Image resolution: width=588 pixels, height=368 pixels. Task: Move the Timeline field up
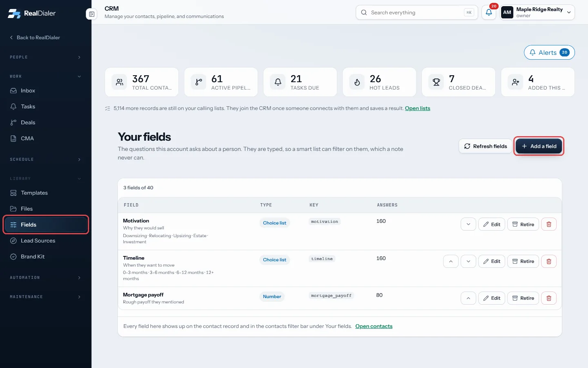click(x=451, y=261)
